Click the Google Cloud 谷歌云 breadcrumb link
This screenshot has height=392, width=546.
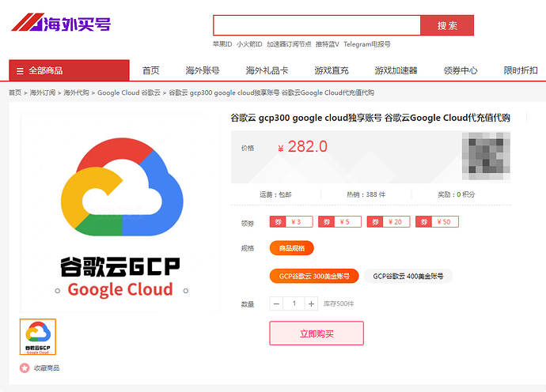129,92
